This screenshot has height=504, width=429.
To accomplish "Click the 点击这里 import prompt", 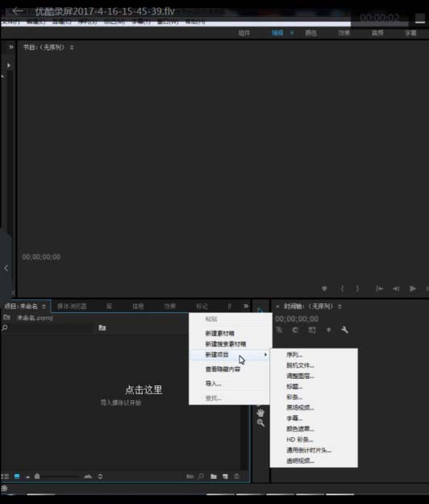I will click(144, 389).
